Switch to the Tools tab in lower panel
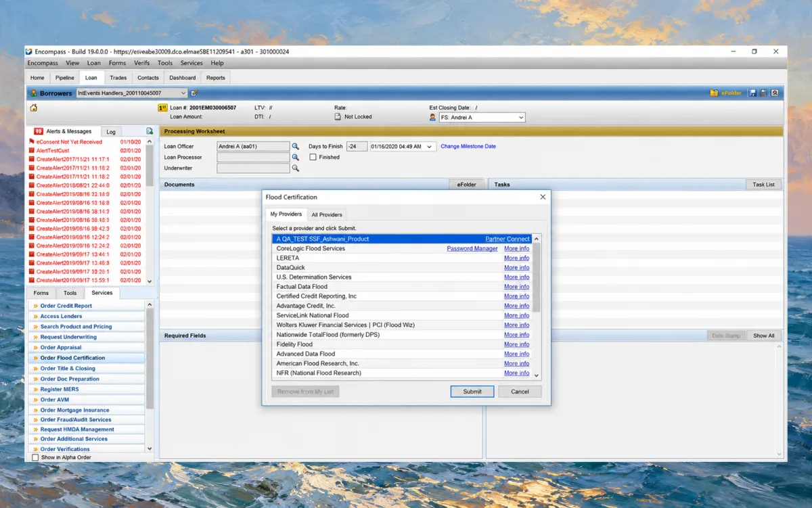The image size is (812, 508). (70, 293)
